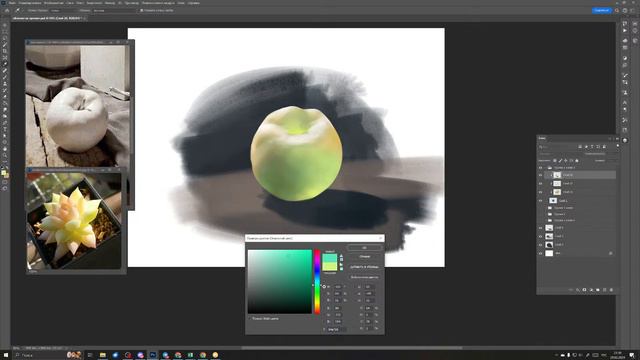Select the Brush tool
The height and width of the screenshot is (360, 640).
[5, 77]
